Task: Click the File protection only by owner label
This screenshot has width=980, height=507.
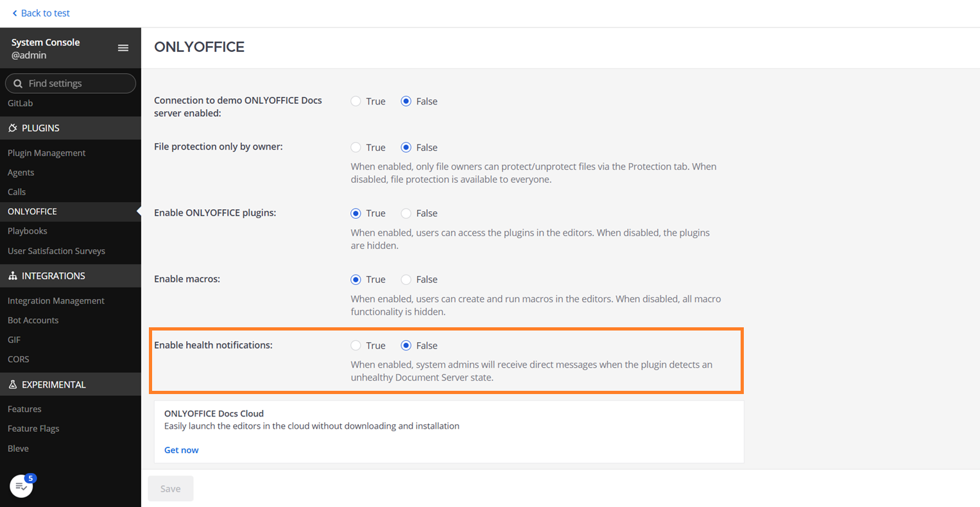Action: (x=218, y=147)
